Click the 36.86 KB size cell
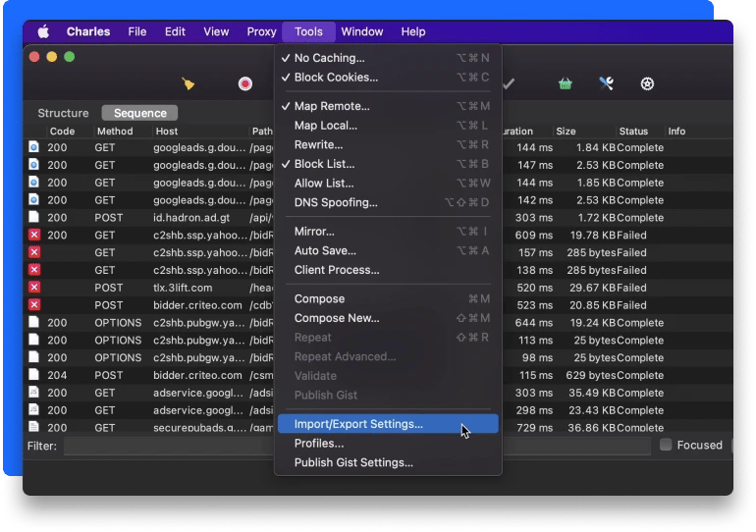This screenshot has height=532, width=756. coord(592,427)
